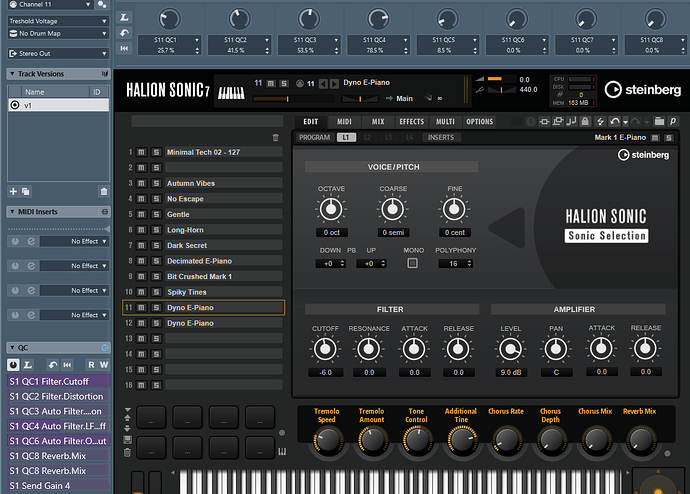Open Treshold Voltage instrument dropdown

(58, 21)
